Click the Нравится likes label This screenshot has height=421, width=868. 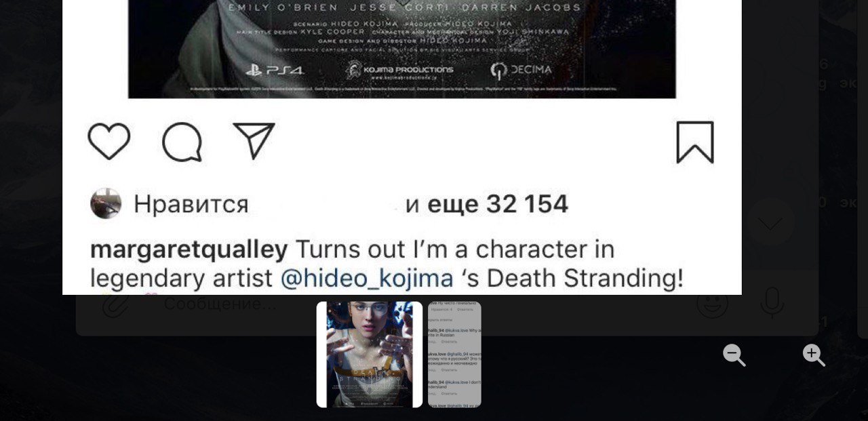coord(191,205)
